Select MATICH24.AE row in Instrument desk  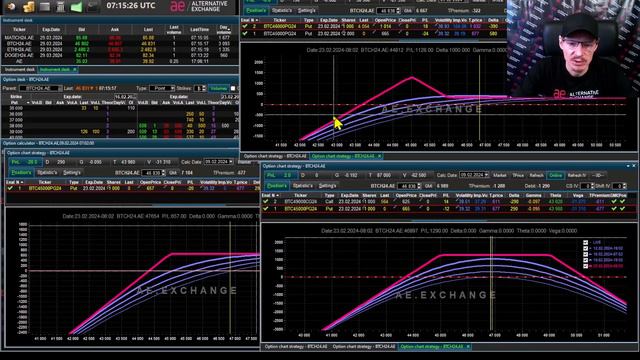pyautogui.click(x=120, y=38)
